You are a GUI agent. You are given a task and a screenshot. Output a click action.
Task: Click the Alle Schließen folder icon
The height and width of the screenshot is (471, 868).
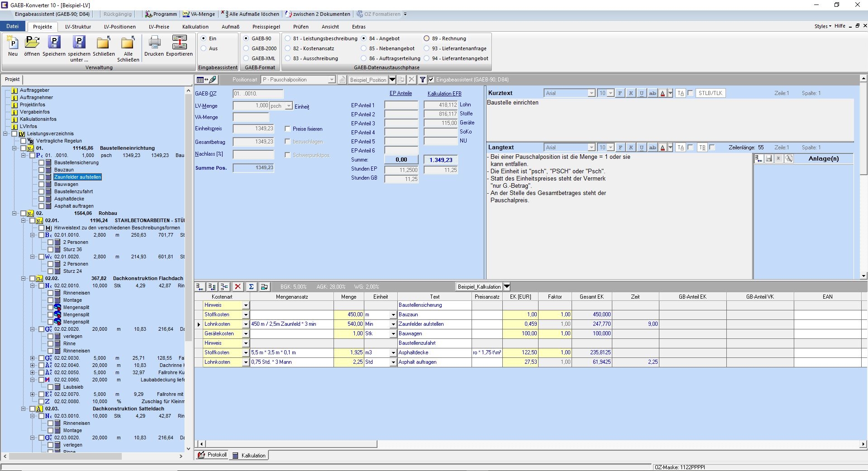click(x=128, y=43)
